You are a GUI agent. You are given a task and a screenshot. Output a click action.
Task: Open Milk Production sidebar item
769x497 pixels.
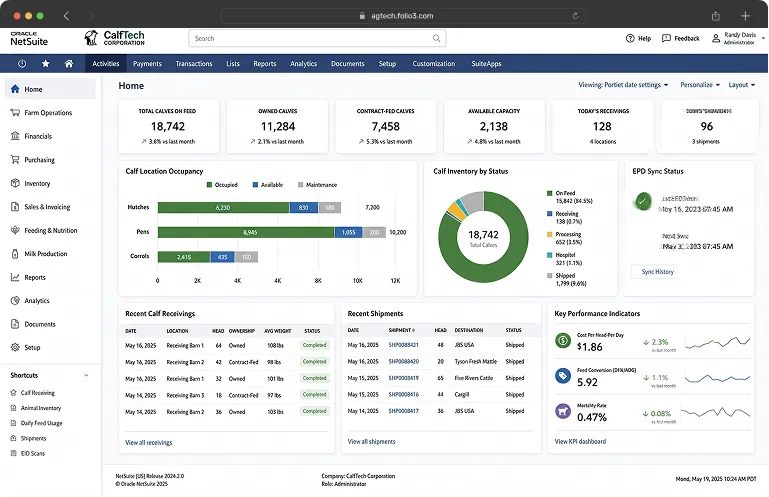46,254
